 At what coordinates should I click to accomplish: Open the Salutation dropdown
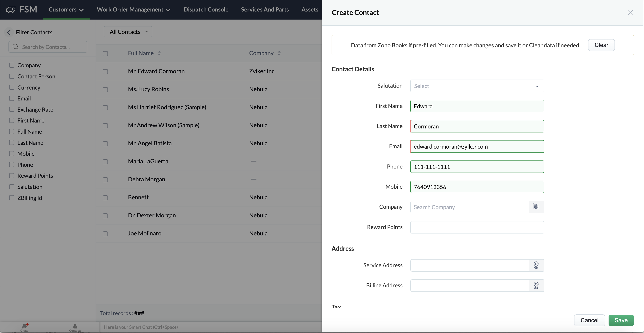tap(477, 86)
